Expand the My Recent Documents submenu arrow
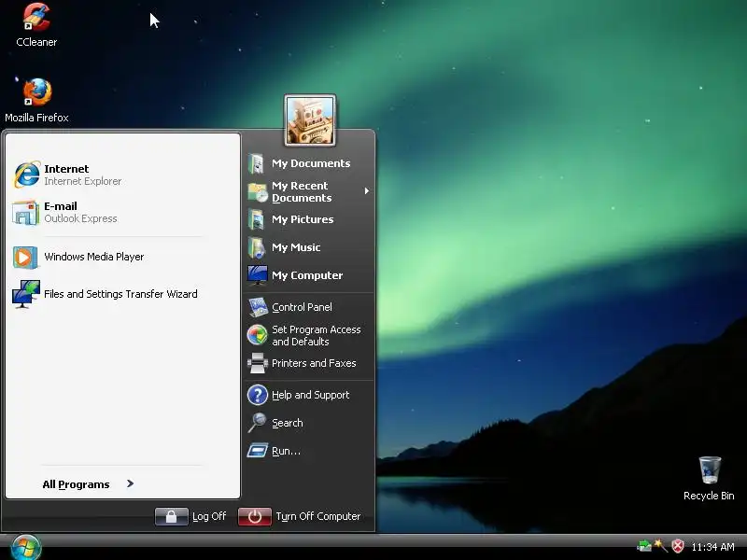747x560 pixels. pos(366,191)
